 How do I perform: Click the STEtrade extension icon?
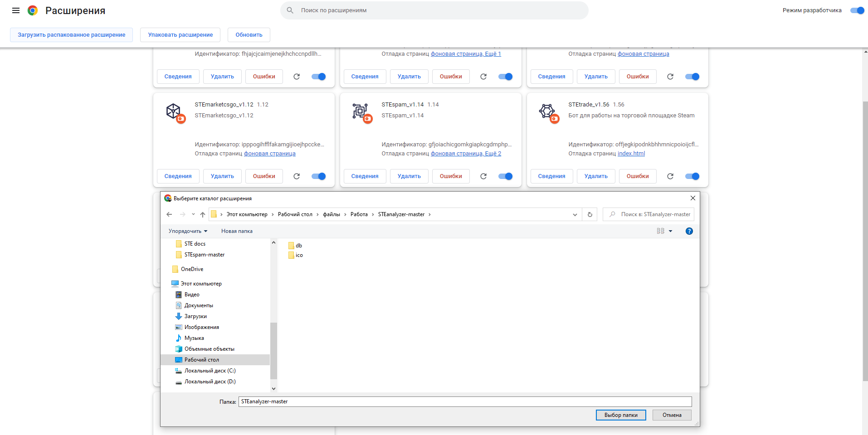tap(547, 111)
